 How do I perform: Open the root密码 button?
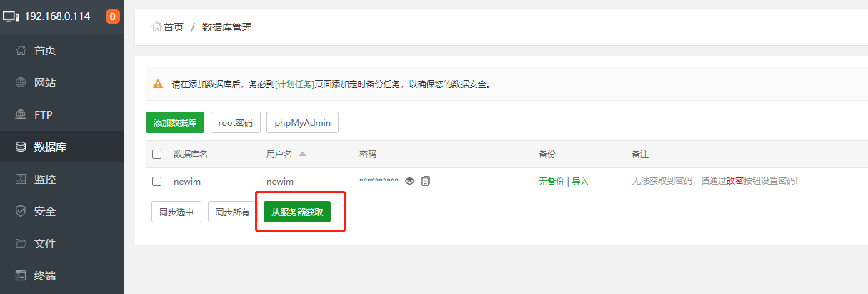(x=236, y=122)
